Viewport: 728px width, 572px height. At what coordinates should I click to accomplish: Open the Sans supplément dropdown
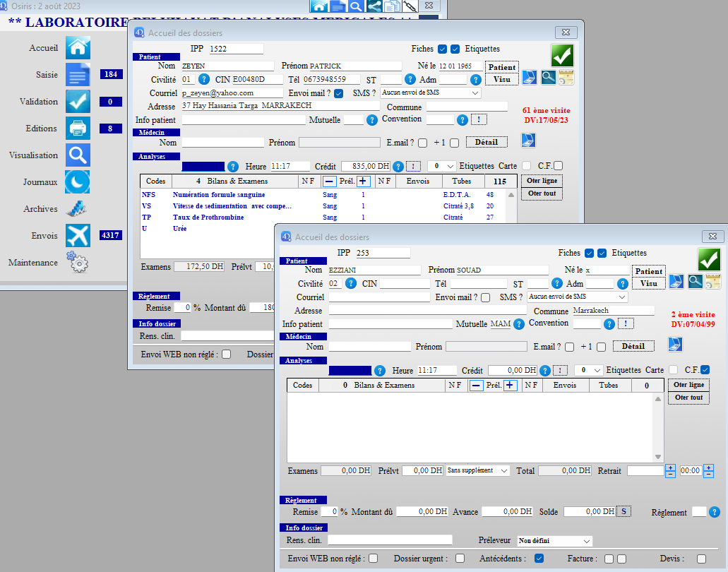pos(478,470)
